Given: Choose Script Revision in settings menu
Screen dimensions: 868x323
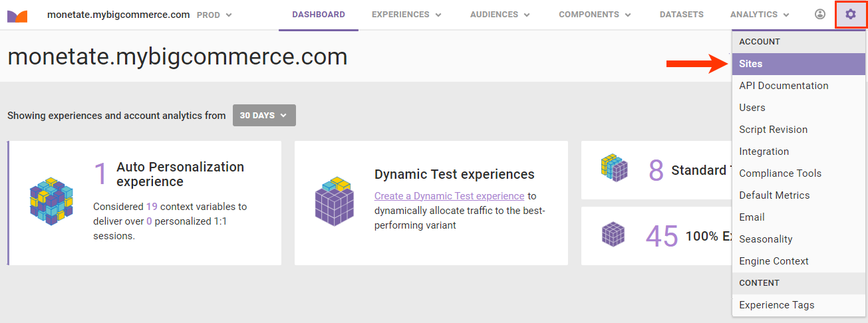Looking at the screenshot, I should pyautogui.click(x=773, y=130).
